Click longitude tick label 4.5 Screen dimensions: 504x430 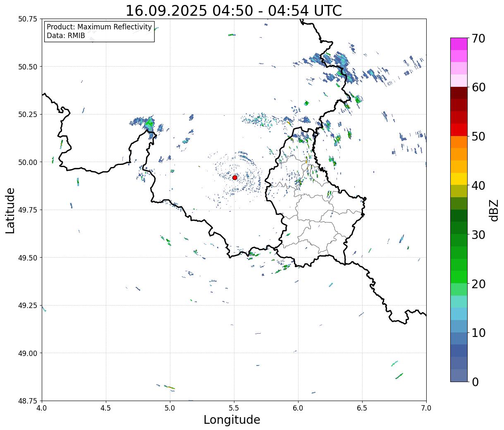click(106, 408)
